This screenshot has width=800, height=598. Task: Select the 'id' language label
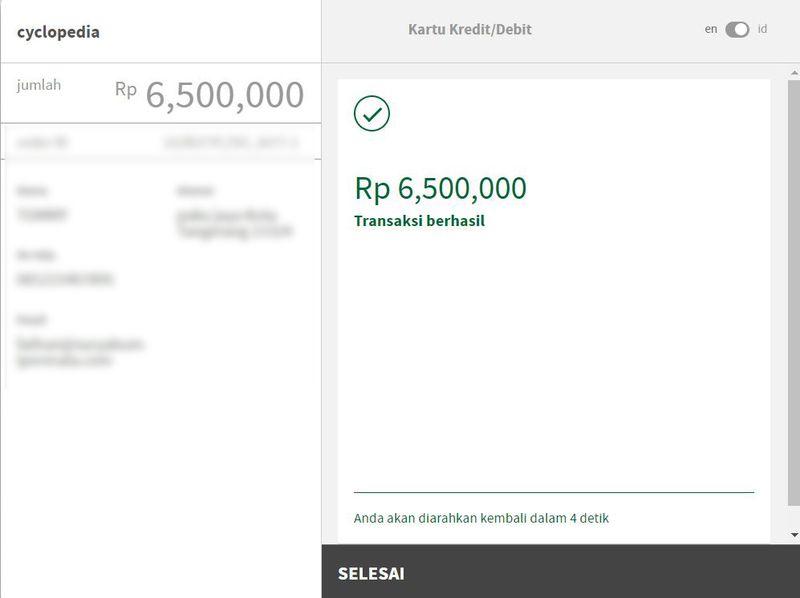point(762,30)
